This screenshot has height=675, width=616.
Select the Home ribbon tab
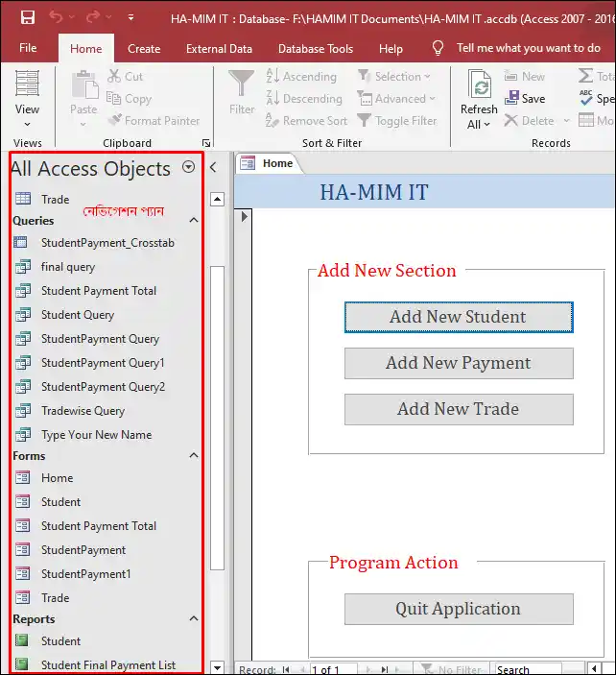click(x=86, y=49)
